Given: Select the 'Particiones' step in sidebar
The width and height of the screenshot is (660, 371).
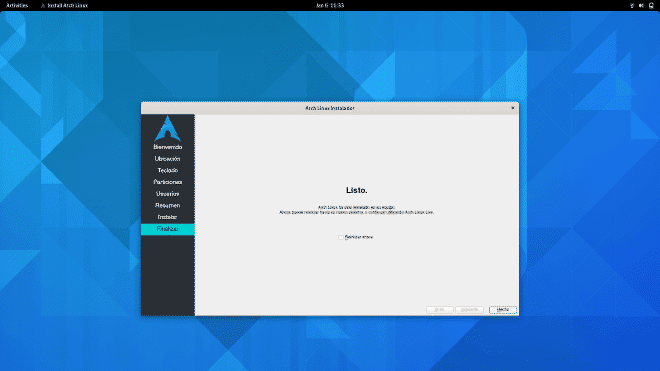Looking at the screenshot, I should [x=168, y=182].
